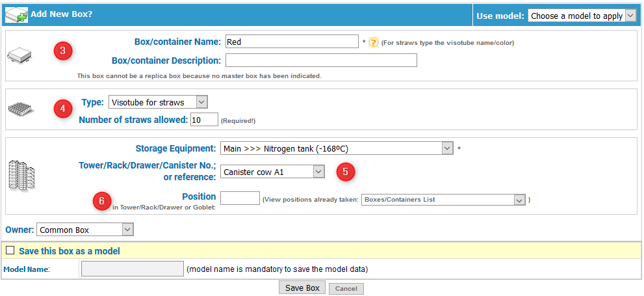Image resolution: width=644 pixels, height=296 pixels.
Task: Click the Cancel button
Action: click(x=346, y=289)
